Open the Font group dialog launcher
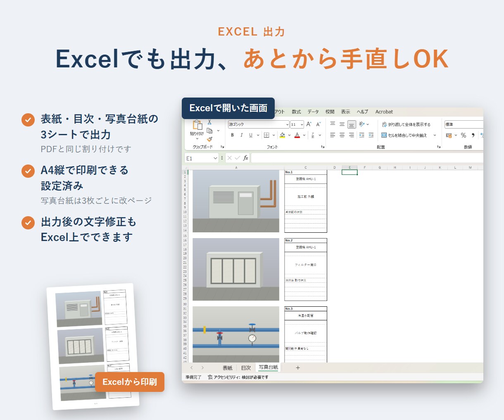504x420 pixels. [x=323, y=147]
